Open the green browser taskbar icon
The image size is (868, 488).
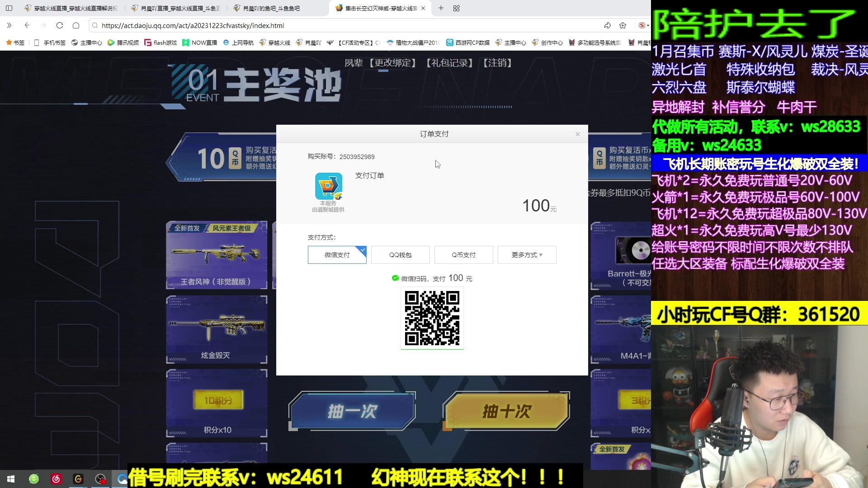34,479
